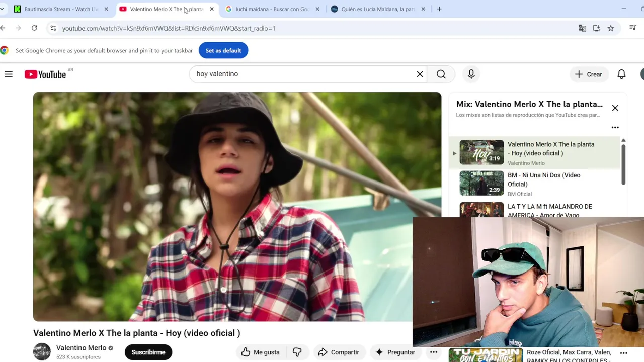
Task: Click the main video player
Action: (237, 206)
